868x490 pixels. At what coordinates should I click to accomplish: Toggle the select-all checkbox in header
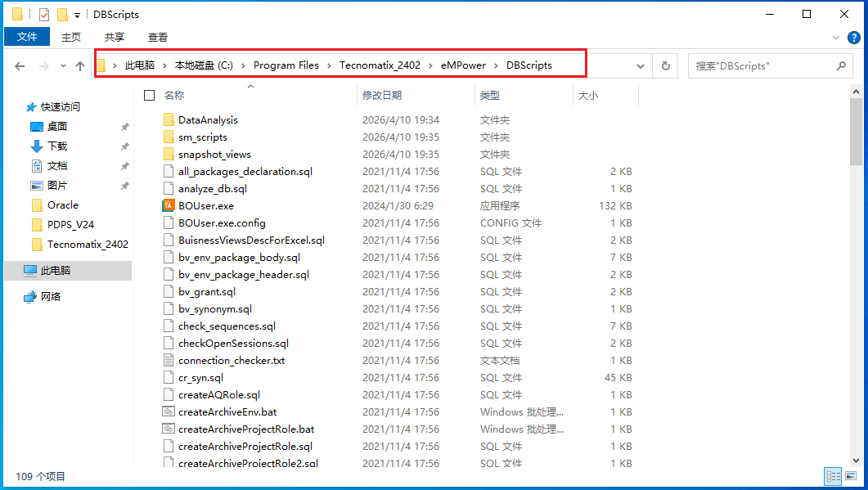(x=149, y=96)
